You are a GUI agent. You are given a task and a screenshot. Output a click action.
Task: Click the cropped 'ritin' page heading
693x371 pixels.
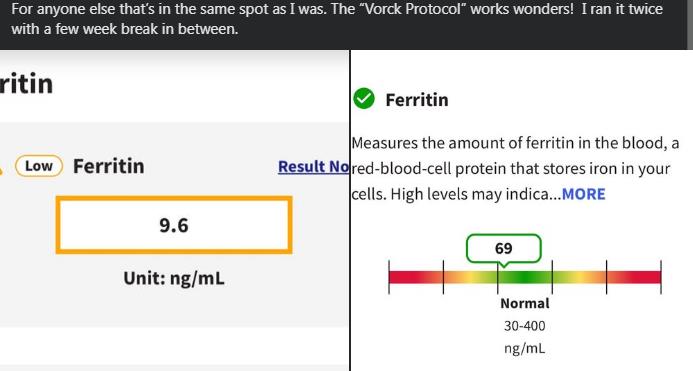[x=27, y=84]
